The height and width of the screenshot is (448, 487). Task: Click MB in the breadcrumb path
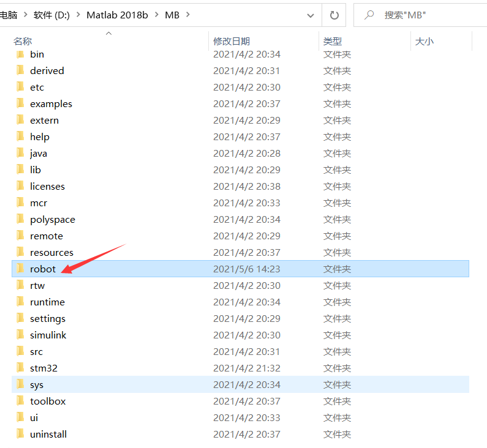tap(172, 15)
